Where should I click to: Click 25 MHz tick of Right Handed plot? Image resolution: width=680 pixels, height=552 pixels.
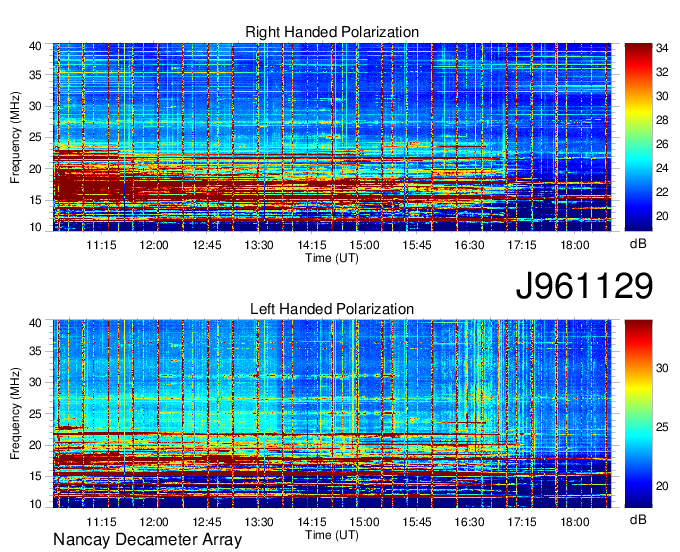(x=35, y=137)
